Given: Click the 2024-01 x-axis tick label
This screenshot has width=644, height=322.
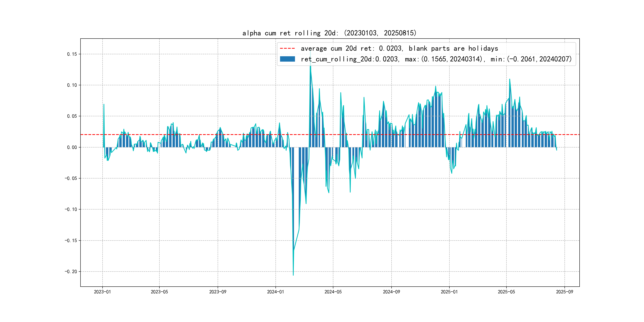Looking at the screenshot, I should (x=275, y=292).
